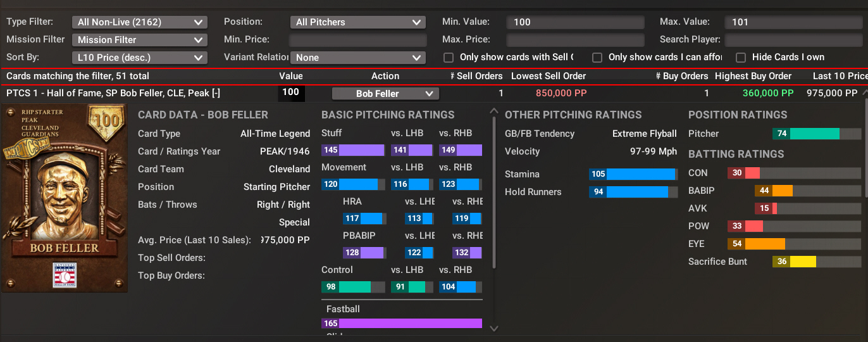Click the gold 100 rating badge on the card
Screen dimensions: 868x342
[104, 120]
